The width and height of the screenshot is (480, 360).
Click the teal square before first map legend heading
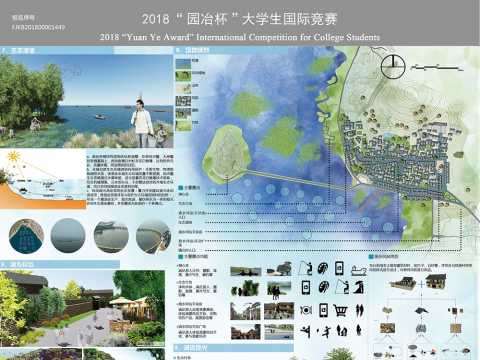181,188
